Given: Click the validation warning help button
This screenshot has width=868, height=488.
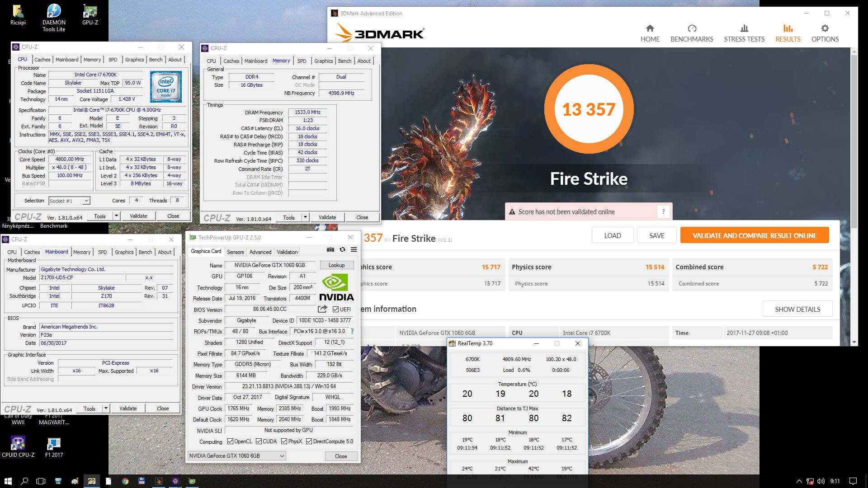Looking at the screenshot, I should click(663, 211).
